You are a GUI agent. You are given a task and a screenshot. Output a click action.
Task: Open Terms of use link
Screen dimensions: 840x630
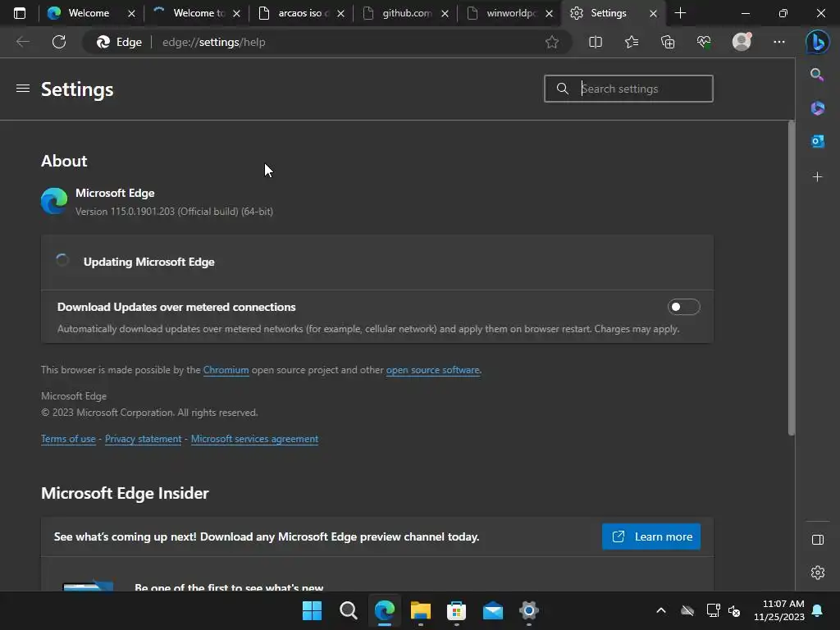68,439
